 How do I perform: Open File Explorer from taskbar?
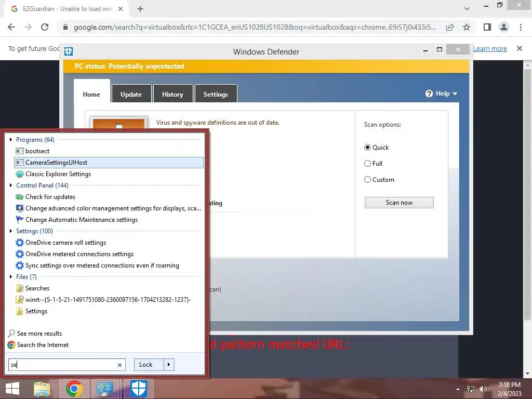(x=42, y=389)
